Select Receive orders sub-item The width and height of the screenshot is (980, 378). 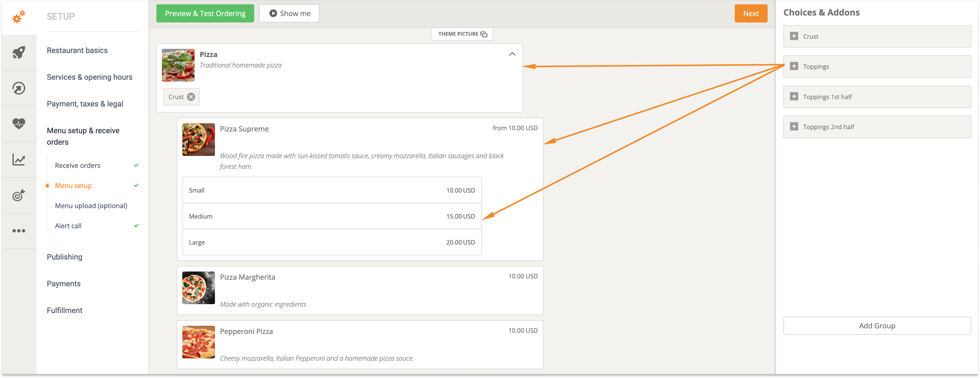click(x=78, y=165)
